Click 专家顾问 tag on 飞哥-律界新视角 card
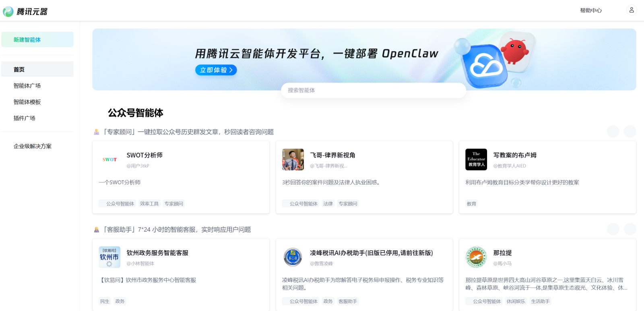This screenshot has width=644, height=311. pyautogui.click(x=348, y=204)
